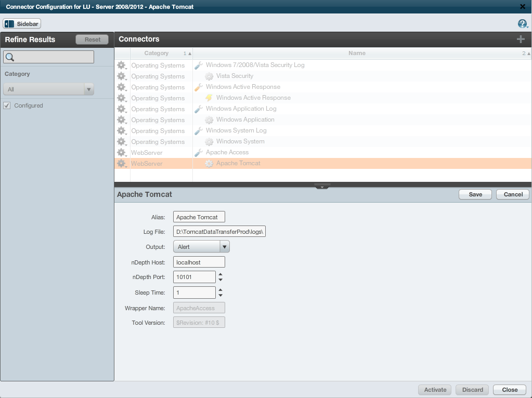
Task: Decrease nDepth Port with down arrow
Action: (220, 280)
